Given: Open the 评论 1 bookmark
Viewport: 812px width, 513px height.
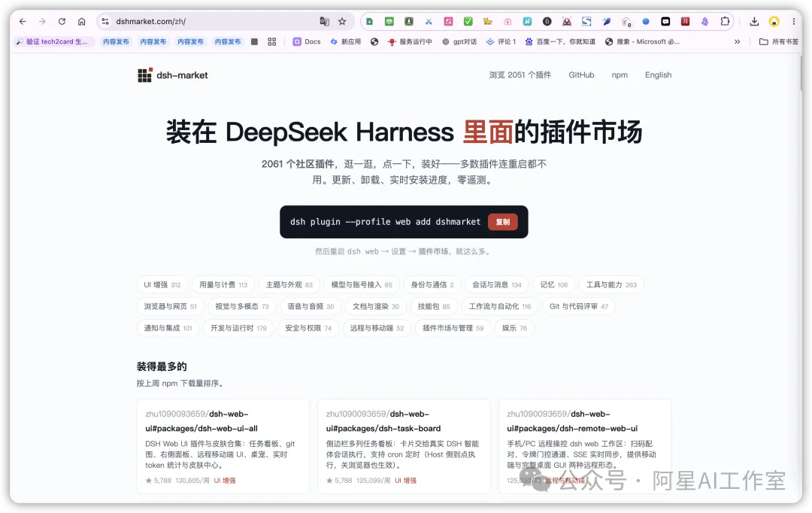Looking at the screenshot, I should coord(501,41).
